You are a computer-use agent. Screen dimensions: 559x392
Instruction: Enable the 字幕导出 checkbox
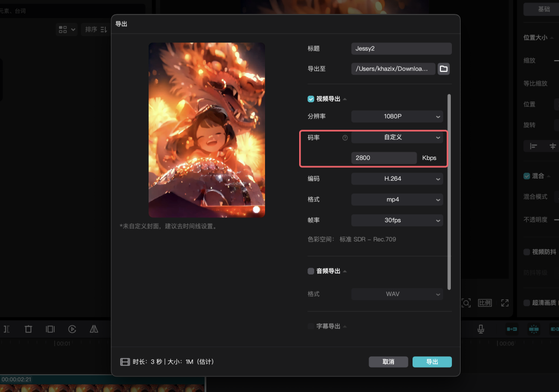click(311, 326)
